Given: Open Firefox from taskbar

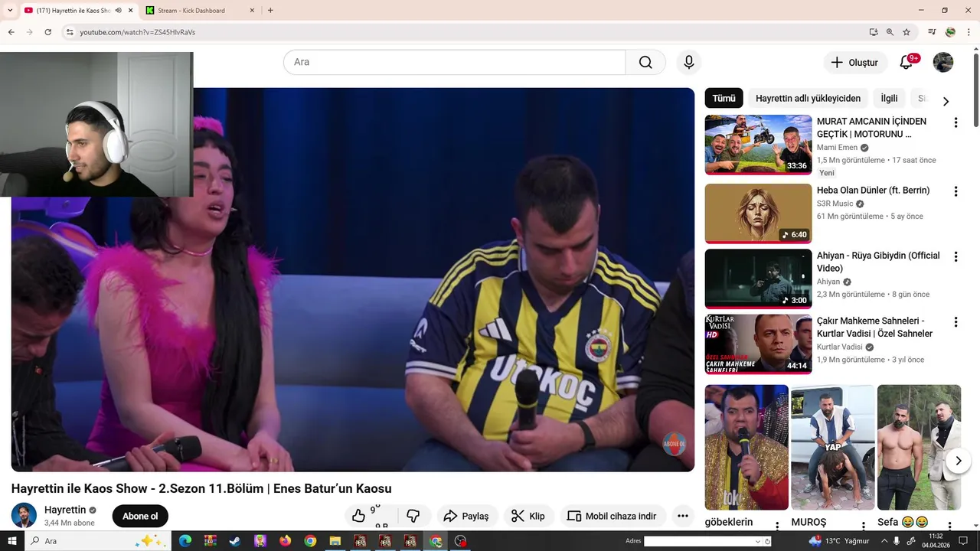Looking at the screenshot, I should click(x=286, y=541).
